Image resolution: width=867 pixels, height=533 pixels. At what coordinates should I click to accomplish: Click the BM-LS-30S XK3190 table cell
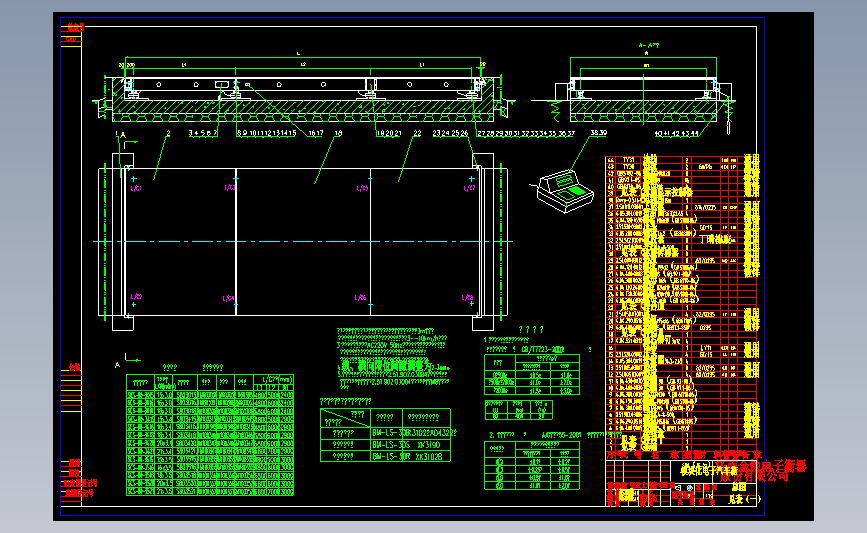click(x=410, y=445)
